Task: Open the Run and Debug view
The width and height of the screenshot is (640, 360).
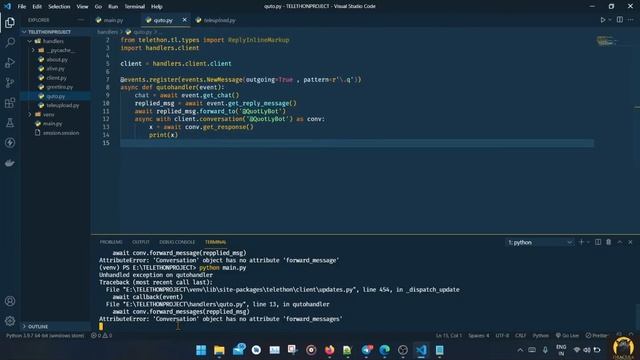Action: pos(10,62)
